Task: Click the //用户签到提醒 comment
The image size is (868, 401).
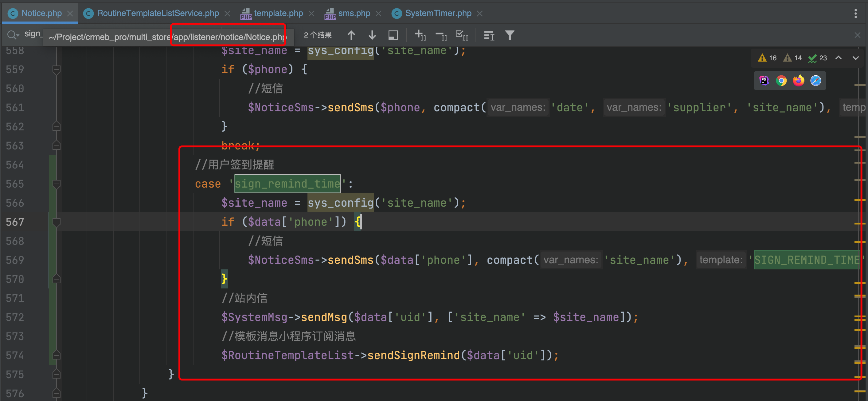Action: tap(235, 165)
